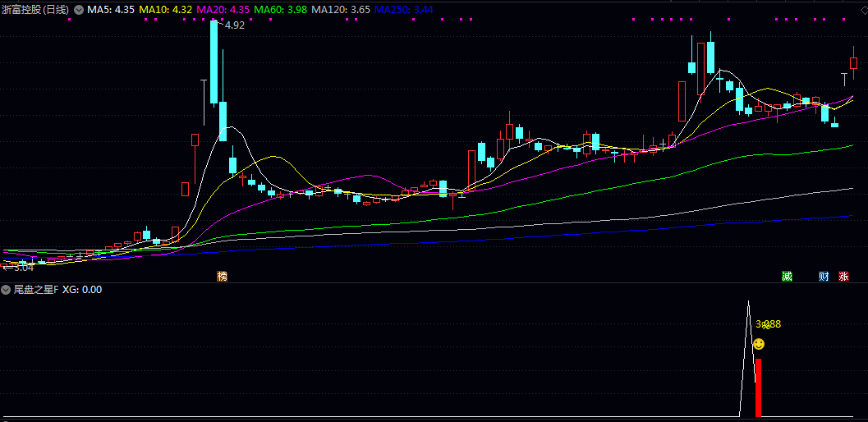Screen dimensions: 868x422
Task: Open the main chart indicator dropdown arrow
Action: 79,10
